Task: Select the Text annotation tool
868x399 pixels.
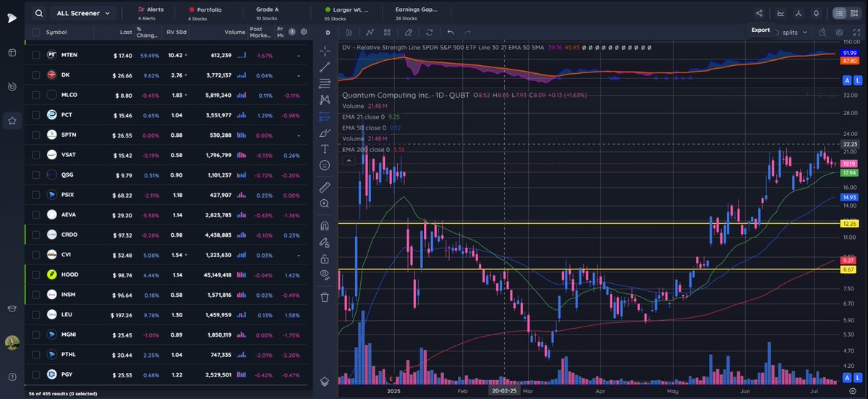Action: 325,148
